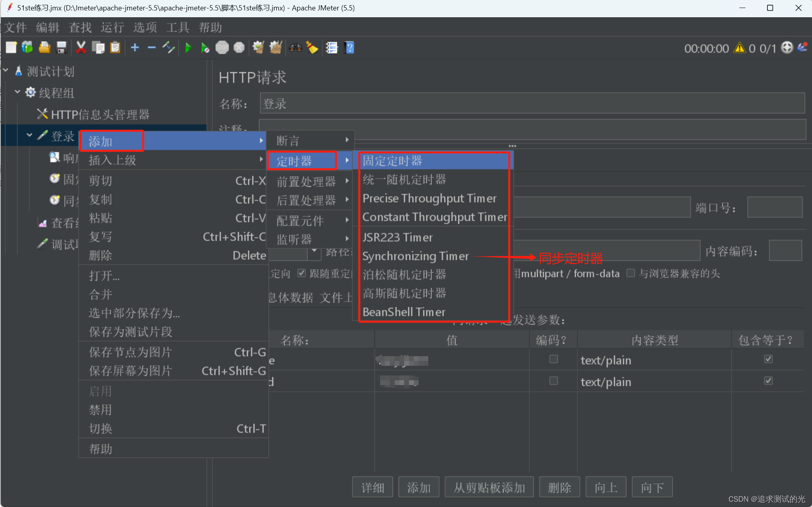Click the 端口号 input field
812x507 pixels.
pyautogui.click(x=775, y=207)
